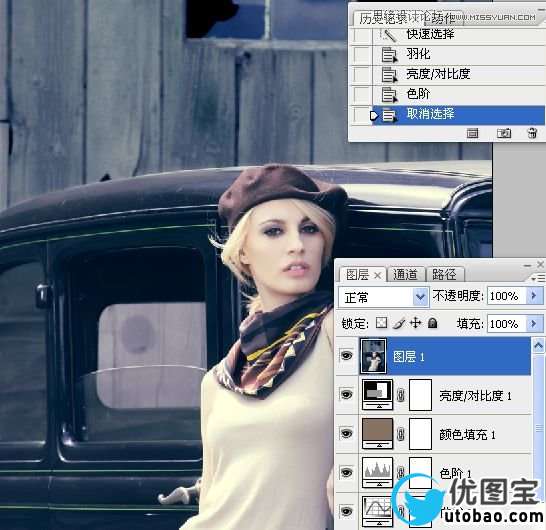
Task: Click the 填充 100% value field
Action: (506, 324)
